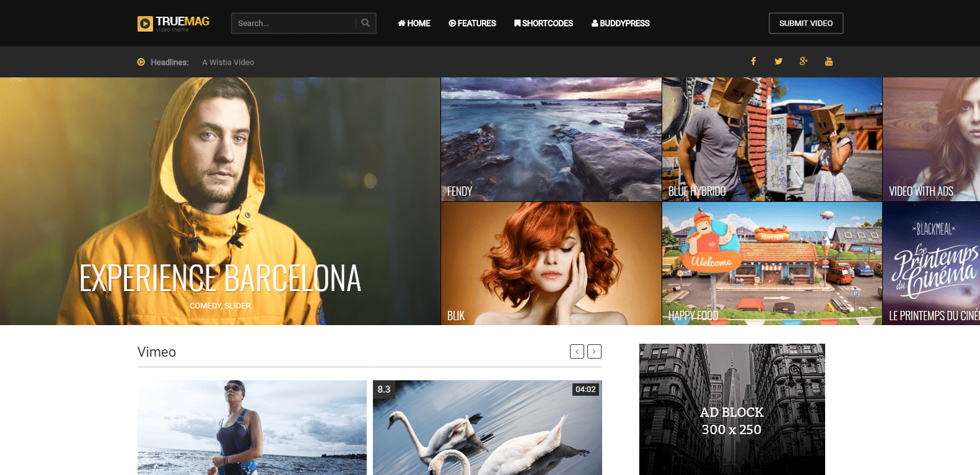Click the Submit Video button

[x=806, y=23]
